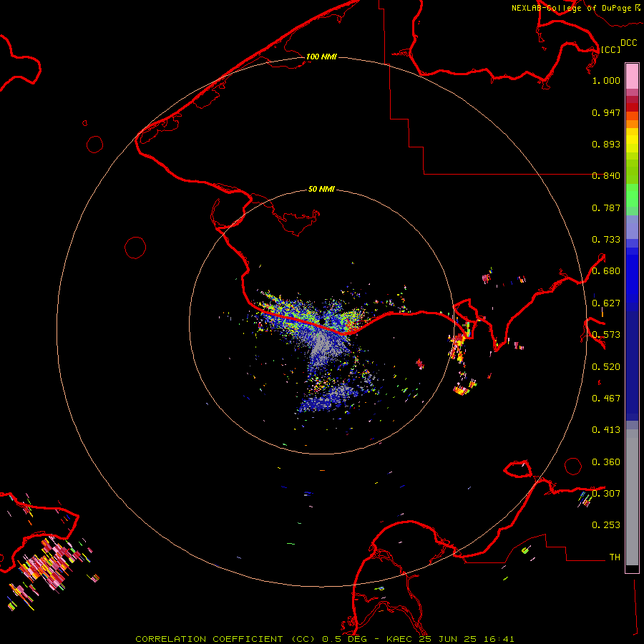This screenshot has height=644, width=644.
Task: Click the TH threshold label
Action: tap(615, 557)
